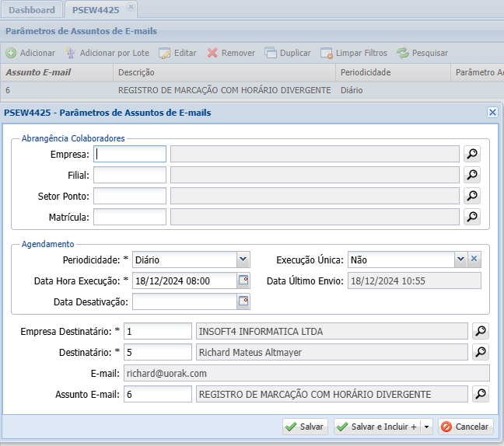The width and height of the screenshot is (504, 446).
Task: Select the PSEW4425 tab
Action: coord(96,10)
